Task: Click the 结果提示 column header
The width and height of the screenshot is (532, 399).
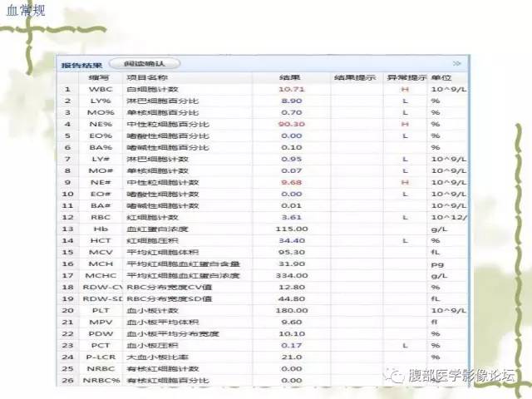Action: click(x=355, y=77)
